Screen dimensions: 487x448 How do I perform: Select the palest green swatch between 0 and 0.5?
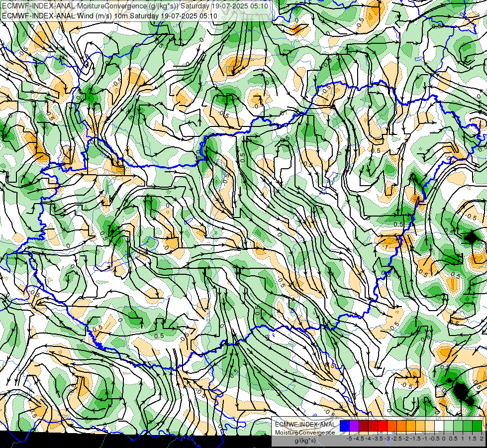449,426
